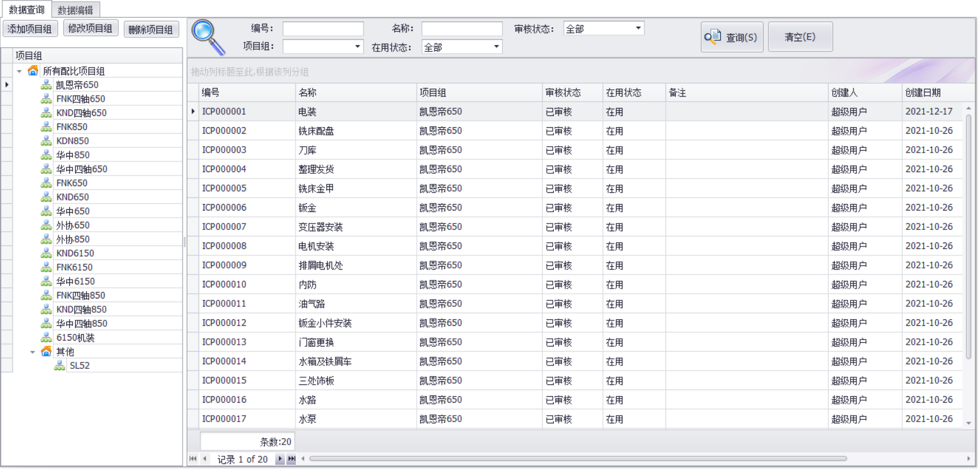The height and width of the screenshot is (470, 980).
Task: Click the 编号 input field
Action: click(323, 28)
